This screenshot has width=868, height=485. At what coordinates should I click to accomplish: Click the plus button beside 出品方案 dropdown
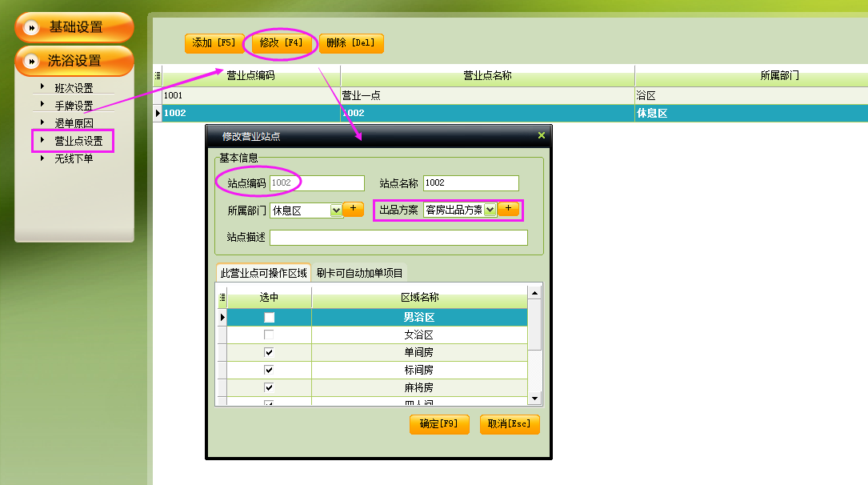point(508,209)
